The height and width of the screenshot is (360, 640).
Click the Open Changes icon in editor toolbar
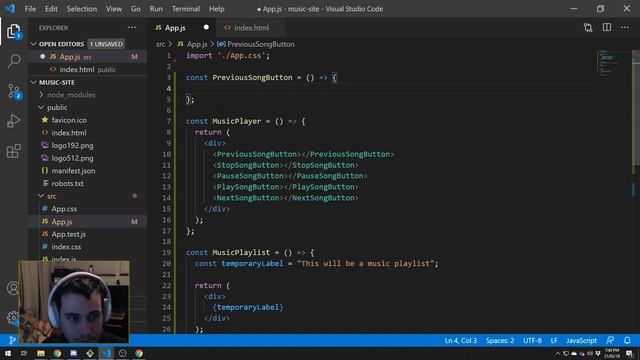coord(588,28)
